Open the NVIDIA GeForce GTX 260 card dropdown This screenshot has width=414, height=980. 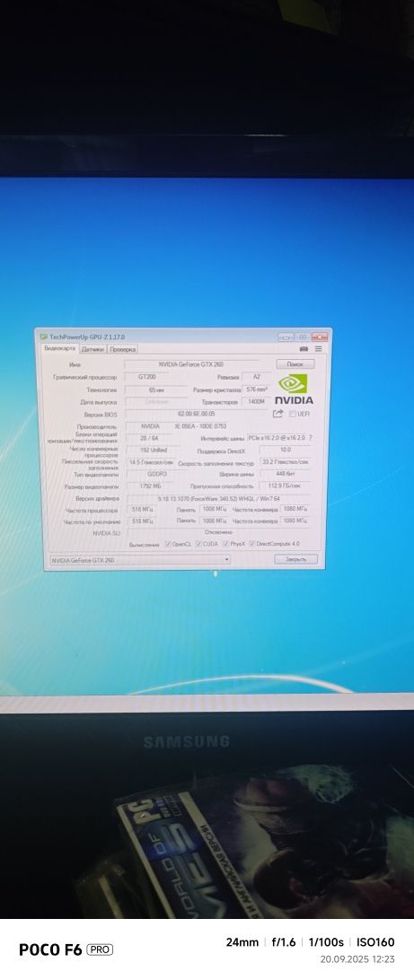[139, 560]
